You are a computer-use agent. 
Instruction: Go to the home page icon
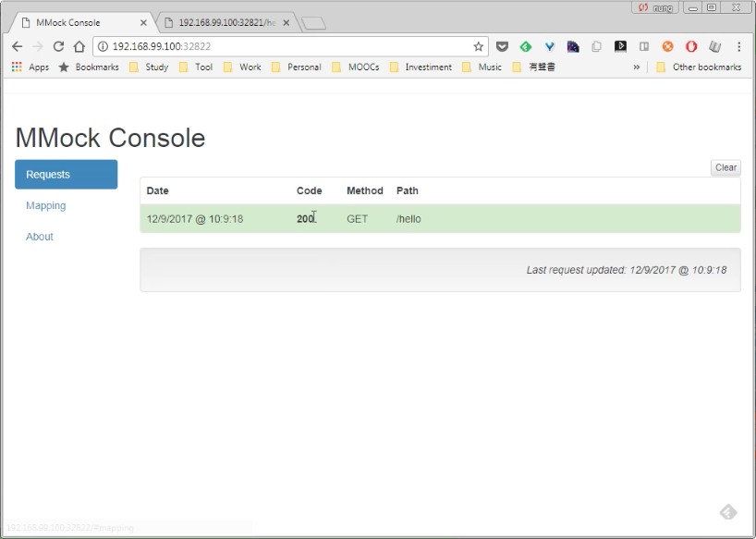tap(79, 46)
